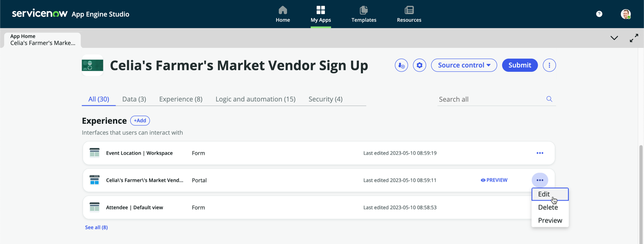Click the Submit button
Viewport: 644px width, 244px height.
click(519, 65)
